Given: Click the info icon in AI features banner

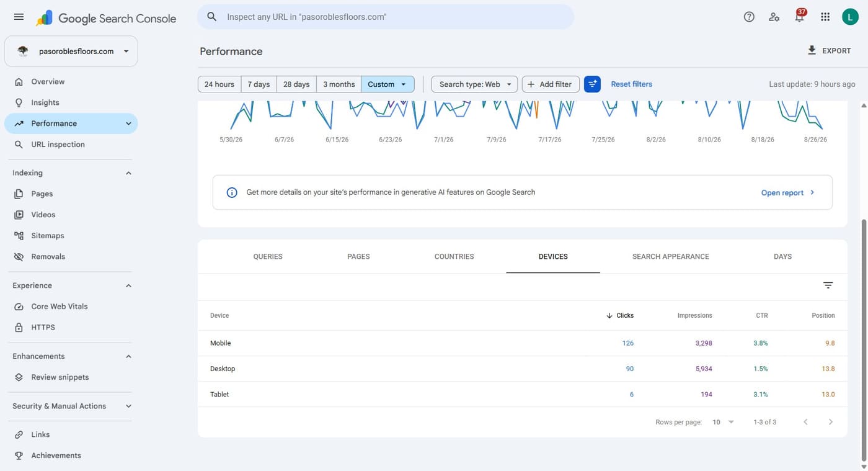Looking at the screenshot, I should point(232,192).
